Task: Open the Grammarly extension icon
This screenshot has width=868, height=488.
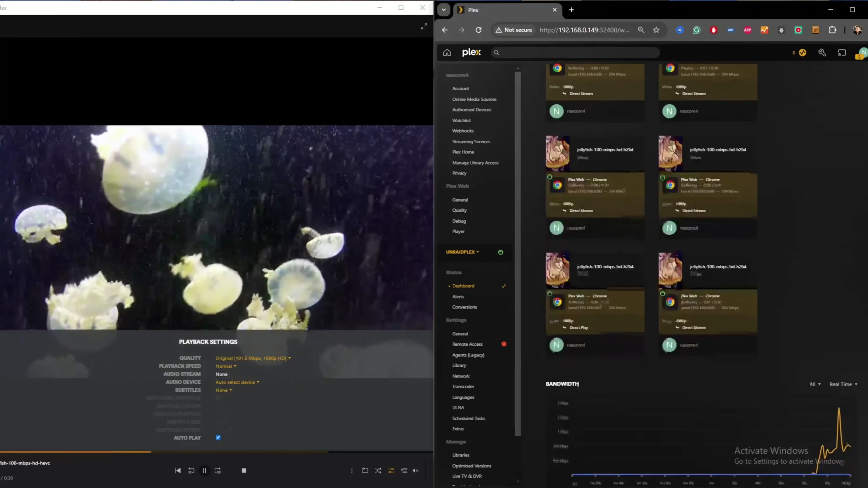Action: pyautogui.click(x=696, y=30)
